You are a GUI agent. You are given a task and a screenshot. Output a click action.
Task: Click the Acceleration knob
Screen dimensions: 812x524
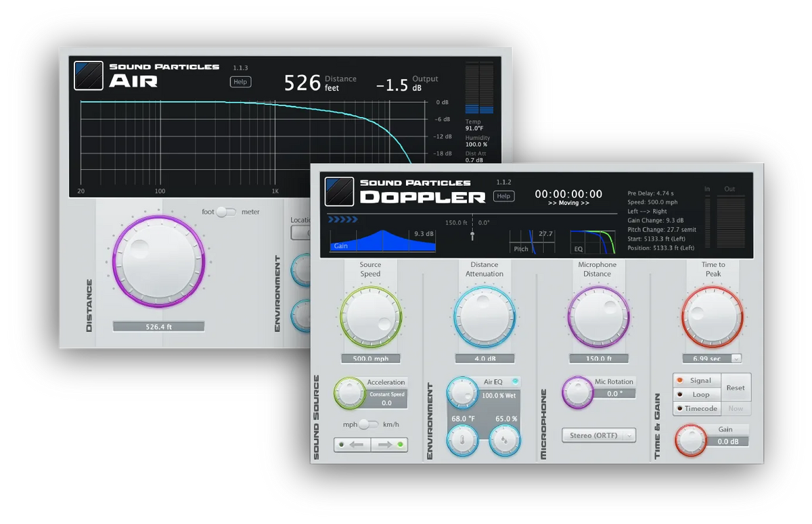350,393
